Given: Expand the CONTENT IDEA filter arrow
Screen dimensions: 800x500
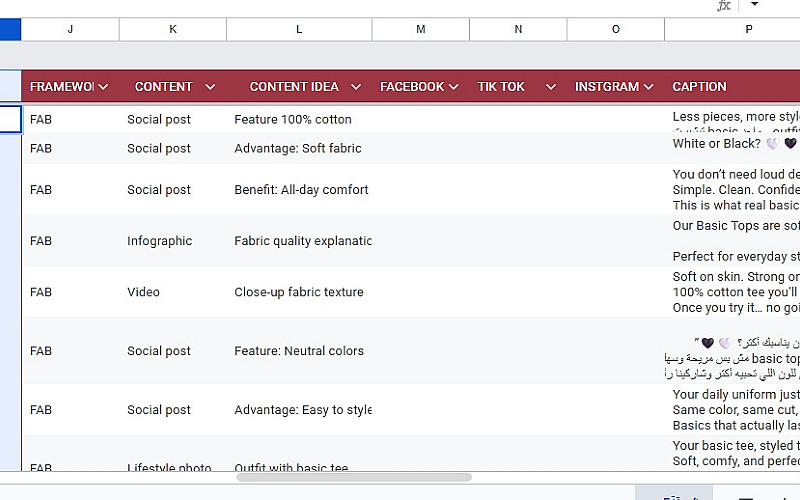Looking at the screenshot, I should click(x=355, y=87).
